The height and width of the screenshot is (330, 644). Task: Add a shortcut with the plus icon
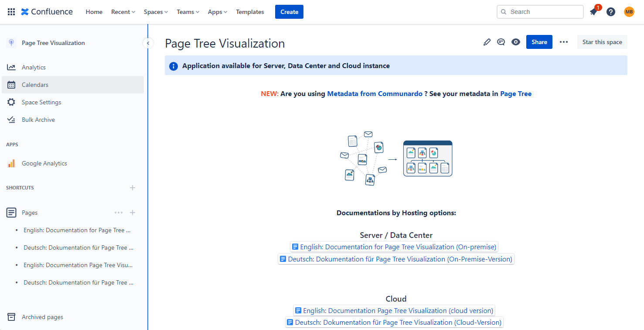click(133, 188)
